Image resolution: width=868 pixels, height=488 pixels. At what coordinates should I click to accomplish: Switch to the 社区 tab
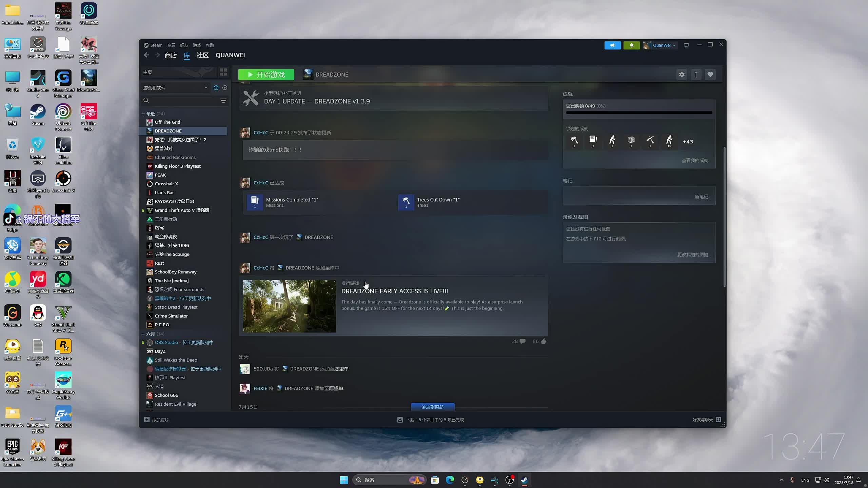202,55
